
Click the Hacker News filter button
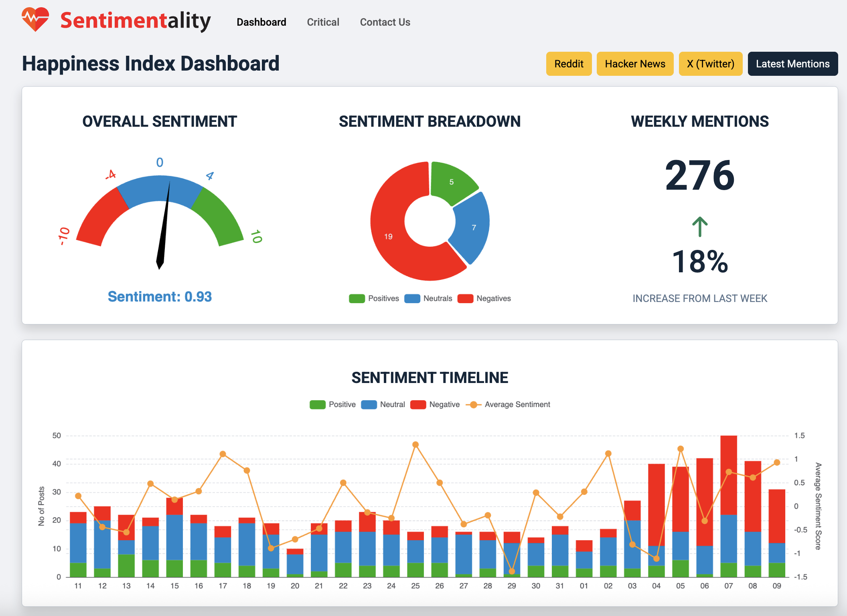[635, 64]
